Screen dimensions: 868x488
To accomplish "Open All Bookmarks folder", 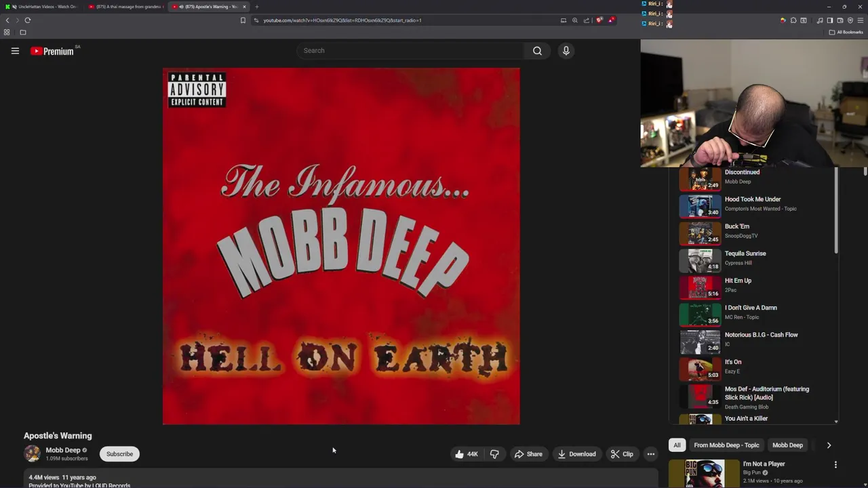I will [x=846, y=32].
